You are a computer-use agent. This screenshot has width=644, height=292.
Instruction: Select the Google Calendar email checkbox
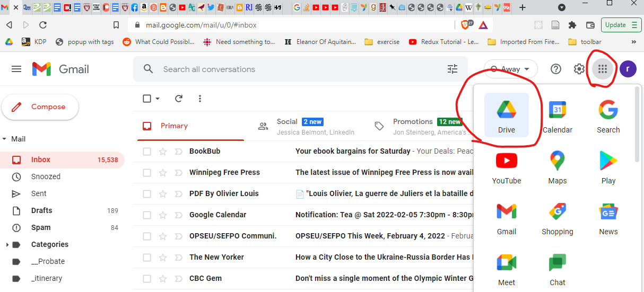coord(147,215)
